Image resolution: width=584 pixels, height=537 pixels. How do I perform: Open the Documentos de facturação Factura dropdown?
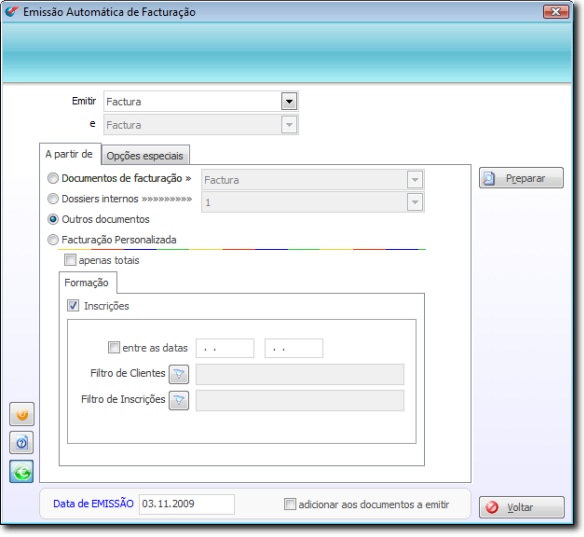(415, 180)
